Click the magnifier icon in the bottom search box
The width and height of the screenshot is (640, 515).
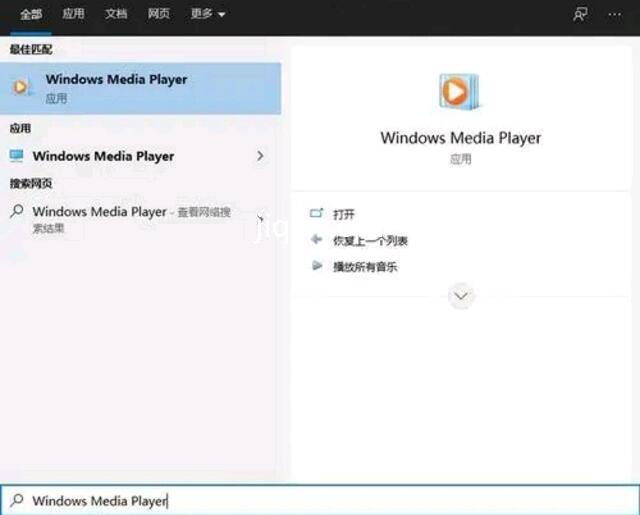coord(16,500)
